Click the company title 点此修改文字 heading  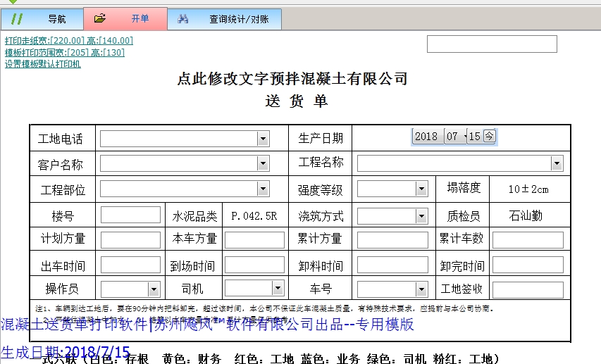coord(292,78)
